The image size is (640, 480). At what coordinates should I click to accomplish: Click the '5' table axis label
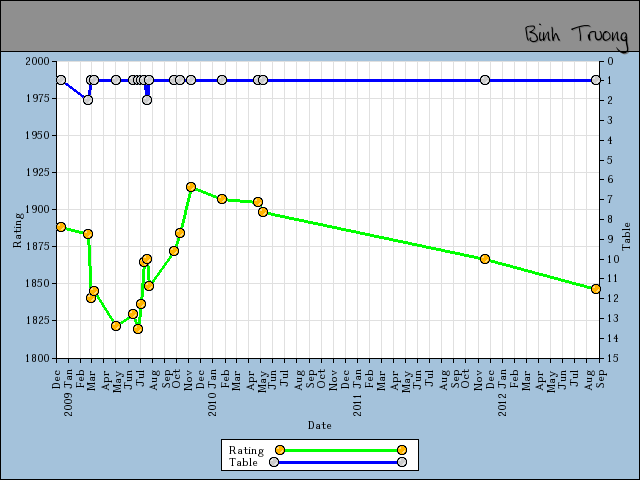click(610, 160)
